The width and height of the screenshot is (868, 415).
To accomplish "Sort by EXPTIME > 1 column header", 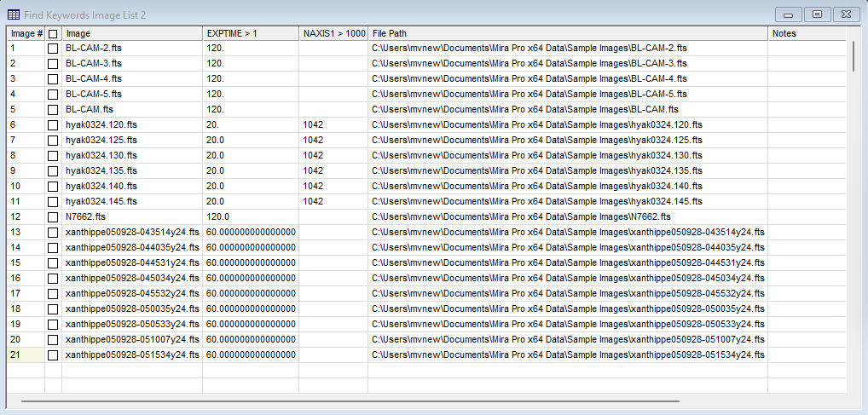I will (x=251, y=33).
